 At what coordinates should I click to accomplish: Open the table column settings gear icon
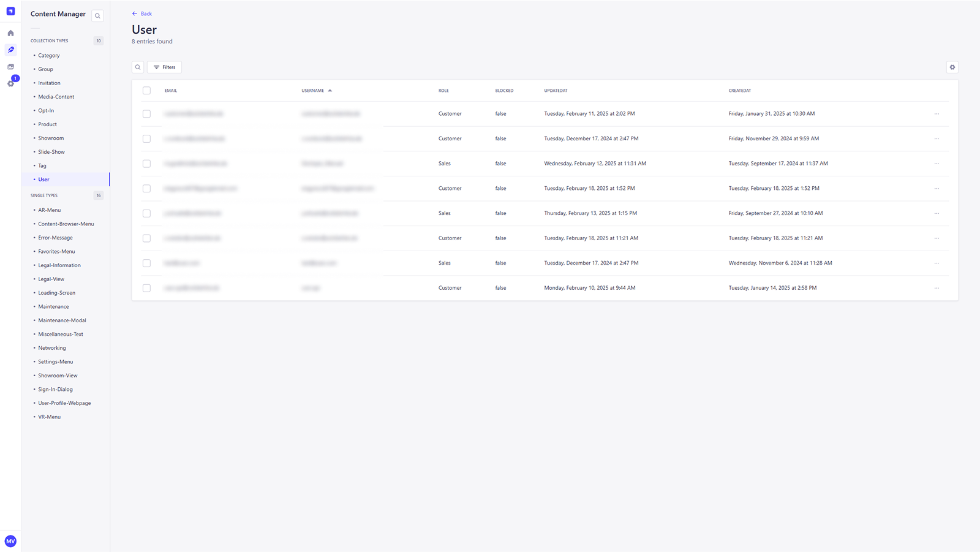(951, 67)
